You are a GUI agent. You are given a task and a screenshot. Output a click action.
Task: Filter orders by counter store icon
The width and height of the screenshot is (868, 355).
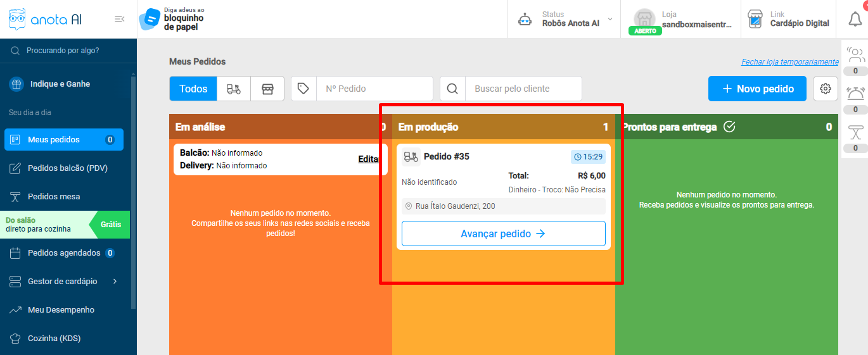click(267, 89)
